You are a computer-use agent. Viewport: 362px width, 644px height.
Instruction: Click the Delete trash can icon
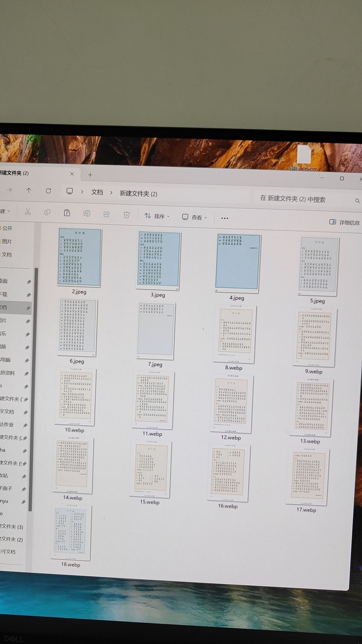[x=126, y=215]
